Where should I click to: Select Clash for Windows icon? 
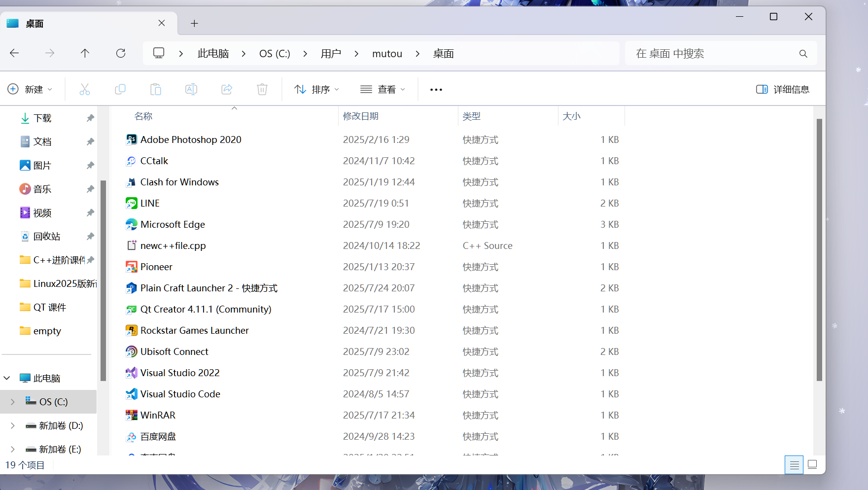tap(131, 182)
